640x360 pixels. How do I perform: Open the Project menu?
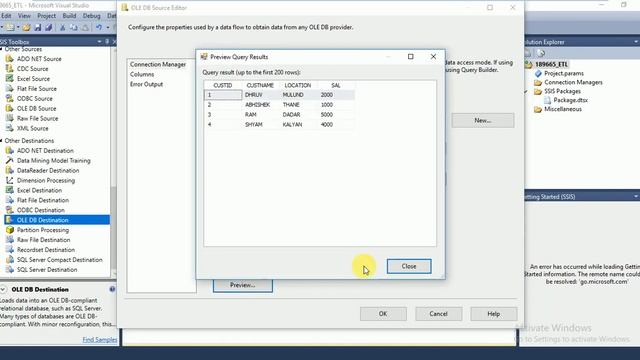47,16
